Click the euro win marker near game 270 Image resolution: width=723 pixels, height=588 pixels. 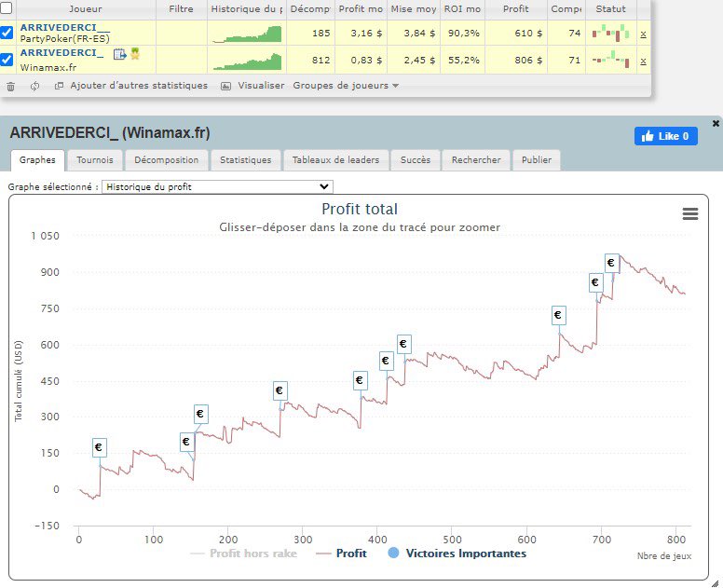tap(280, 390)
